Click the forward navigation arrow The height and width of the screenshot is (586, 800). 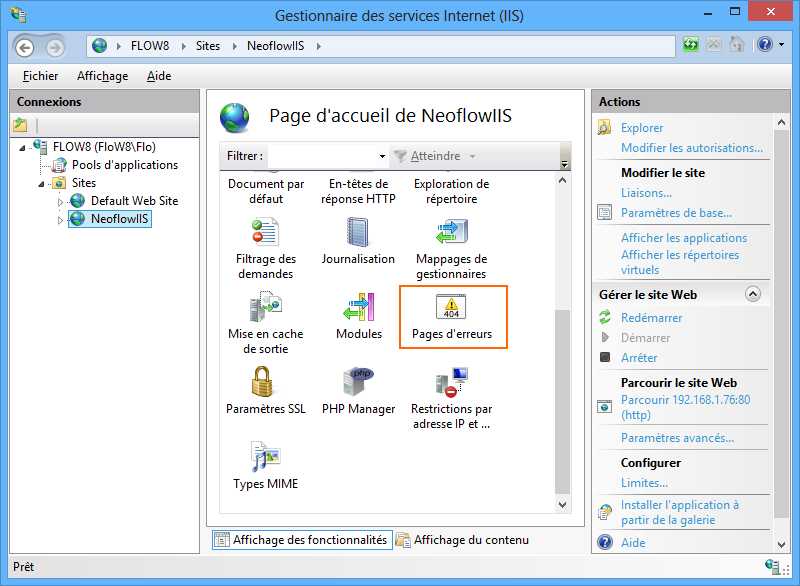coord(55,48)
